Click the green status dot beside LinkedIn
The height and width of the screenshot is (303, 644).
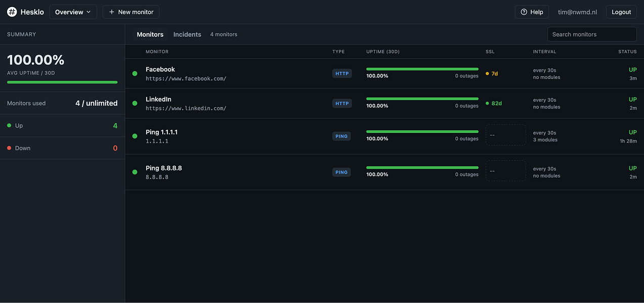pos(135,104)
